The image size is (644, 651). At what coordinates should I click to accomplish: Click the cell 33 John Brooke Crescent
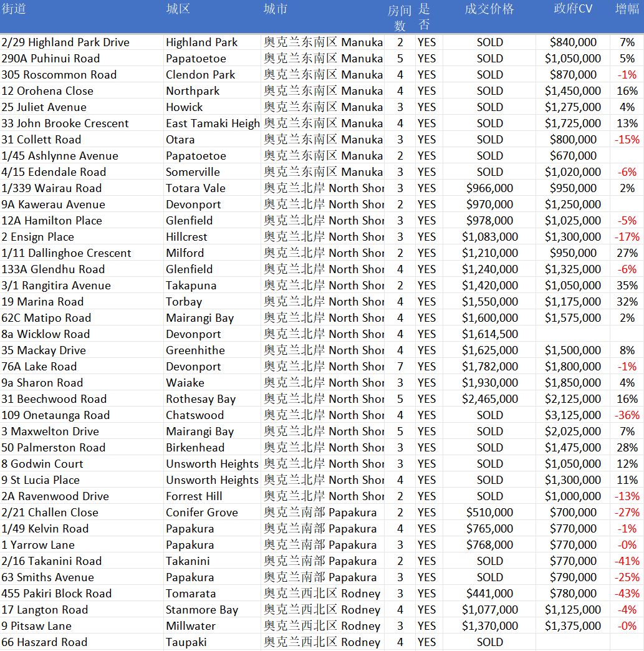click(x=65, y=123)
